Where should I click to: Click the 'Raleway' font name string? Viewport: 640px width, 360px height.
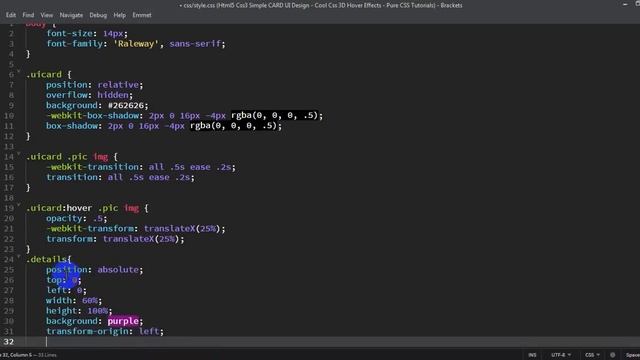(136, 44)
